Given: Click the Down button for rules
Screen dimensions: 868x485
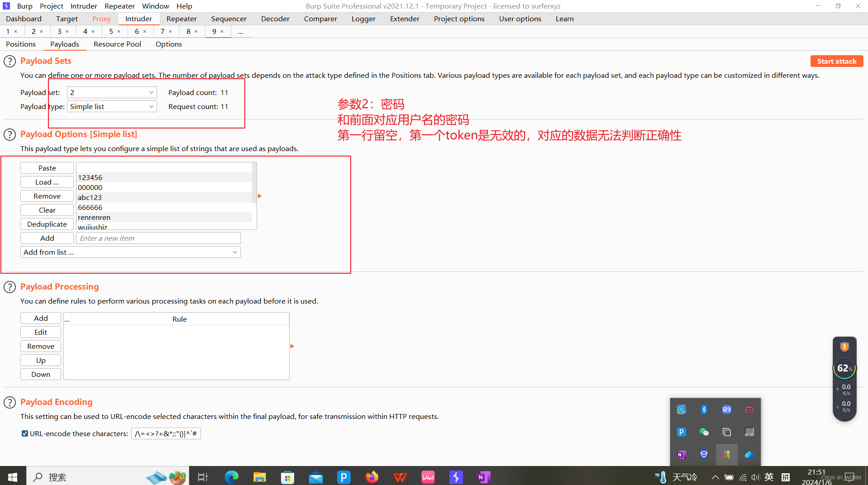Looking at the screenshot, I should (x=41, y=374).
